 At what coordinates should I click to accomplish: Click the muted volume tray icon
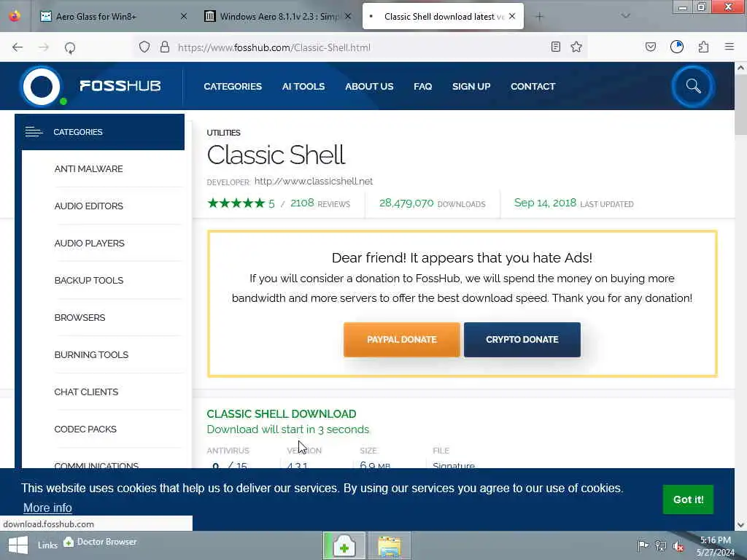click(678, 546)
